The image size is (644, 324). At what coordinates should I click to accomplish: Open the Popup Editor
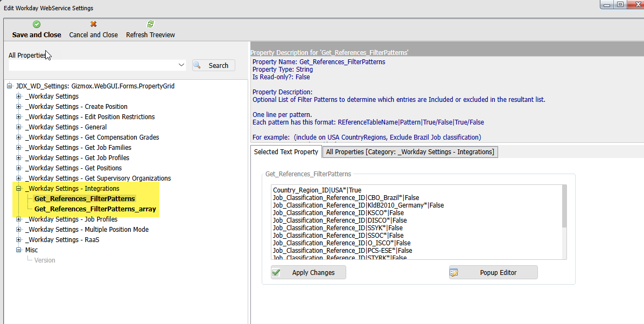pyautogui.click(x=493, y=273)
